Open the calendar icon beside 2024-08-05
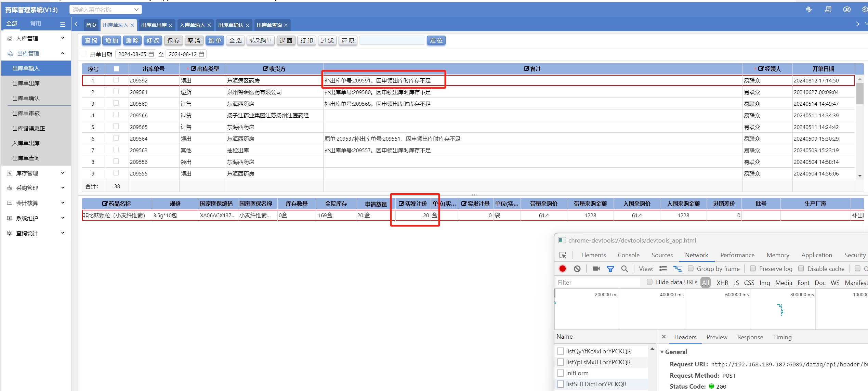Image resolution: width=868 pixels, height=391 pixels. tap(151, 54)
